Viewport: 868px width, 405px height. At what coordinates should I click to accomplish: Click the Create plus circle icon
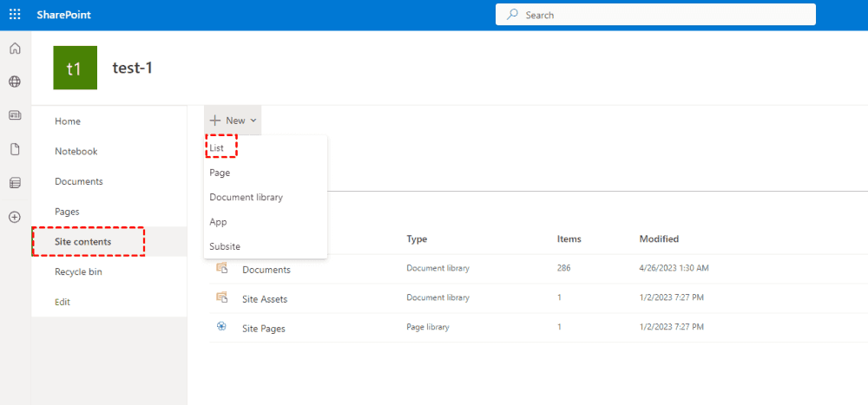[15, 217]
